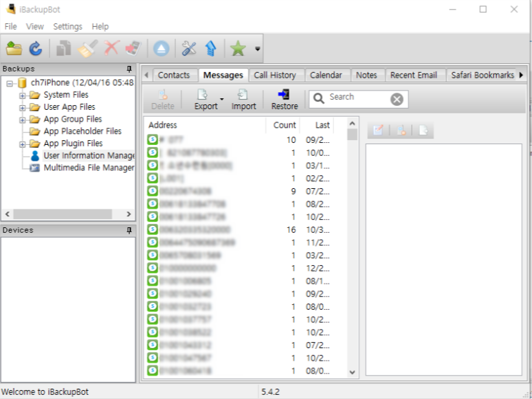Click the blue up arrow update icon
This screenshot has height=399, width=532.
tap(211, 49)
